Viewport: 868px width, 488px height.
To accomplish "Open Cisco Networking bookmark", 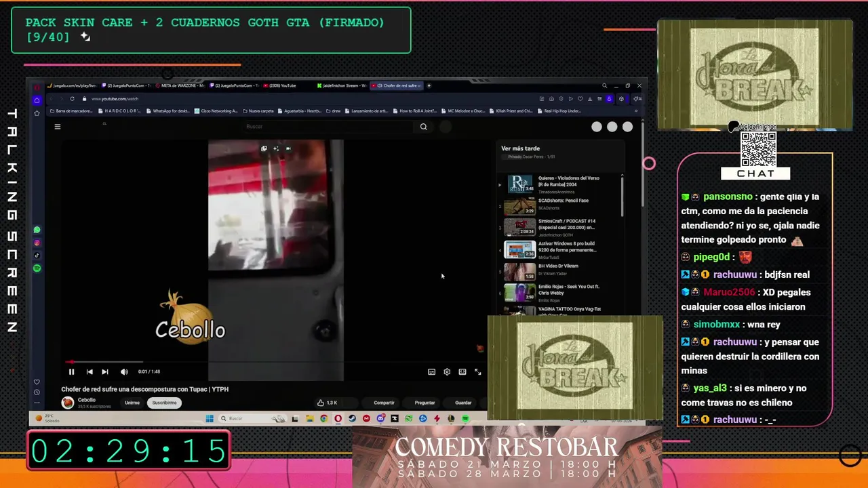I will [216, 110].
